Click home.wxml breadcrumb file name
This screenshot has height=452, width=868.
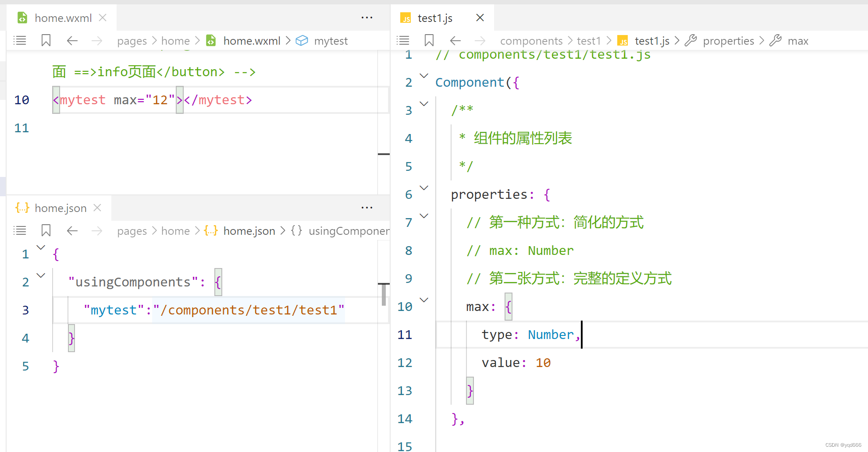[x=252, y=41]
